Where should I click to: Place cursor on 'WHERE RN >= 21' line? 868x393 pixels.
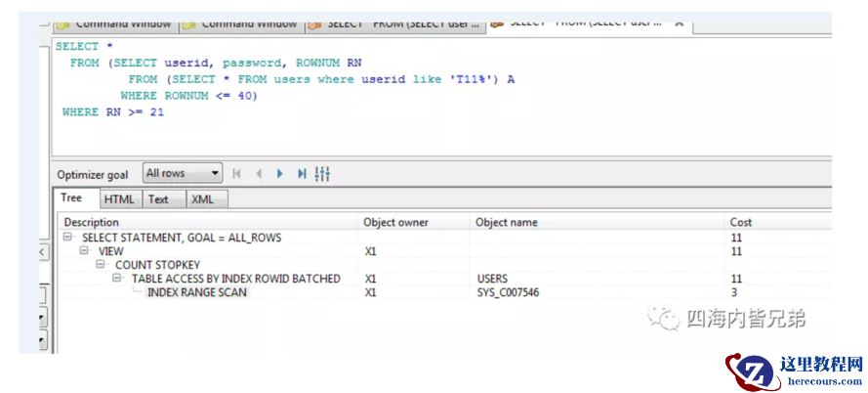pos(113,112)
